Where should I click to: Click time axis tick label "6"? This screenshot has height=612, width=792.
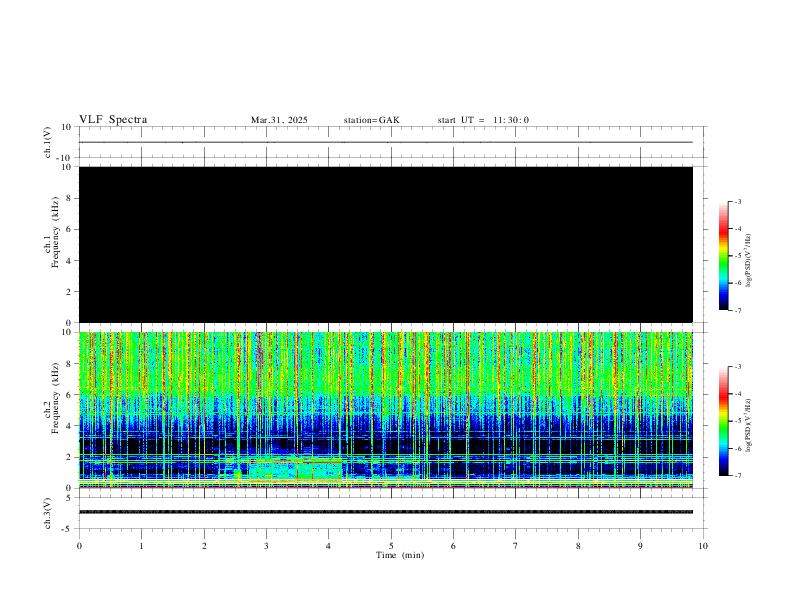pos(454,546)
